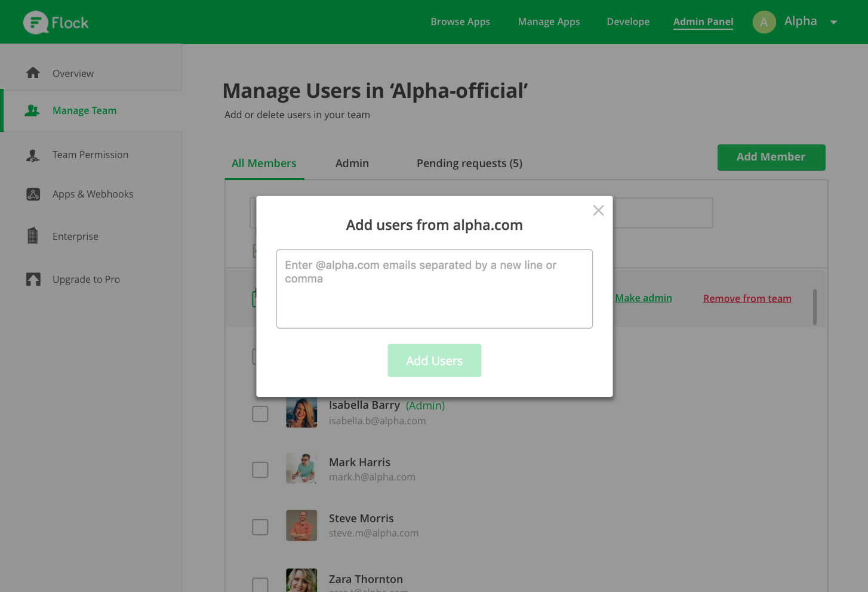
Task: Click the name Zara Thornton
Action: [x=366, y=579]
